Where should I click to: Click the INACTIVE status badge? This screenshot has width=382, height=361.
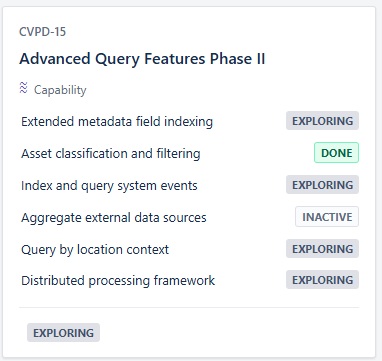click(327, 217)
